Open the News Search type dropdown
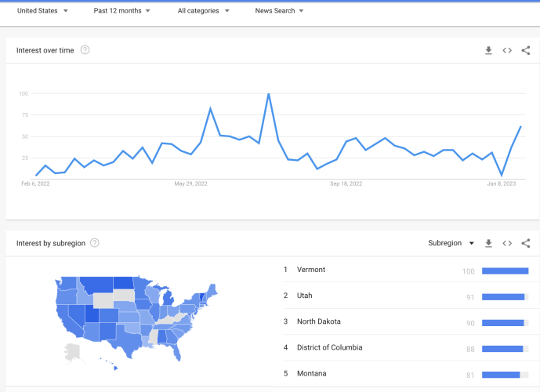The image size is (540, 392). [x=279, y=11]
